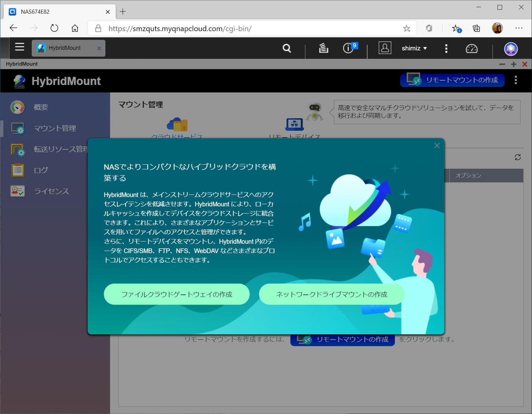Click the purple QNAP assistant badge icon
This screenshot has height=414, width=532.
(511, 48)
